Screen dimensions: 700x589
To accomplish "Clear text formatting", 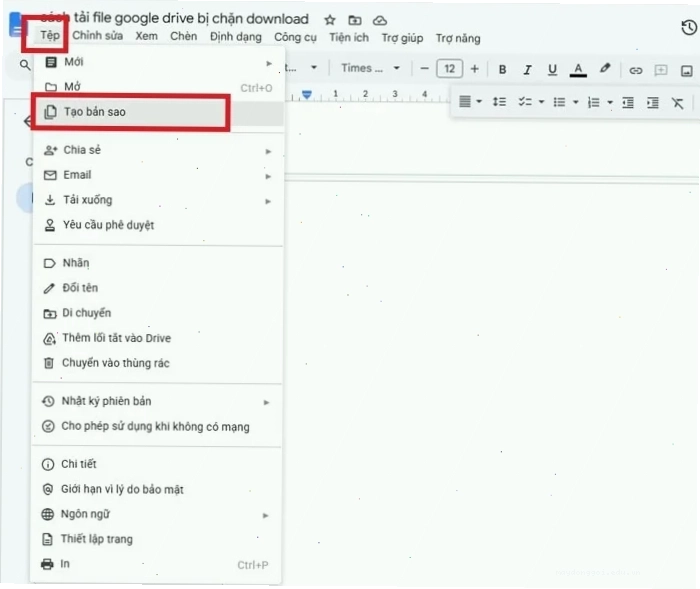I will [678, 103].
